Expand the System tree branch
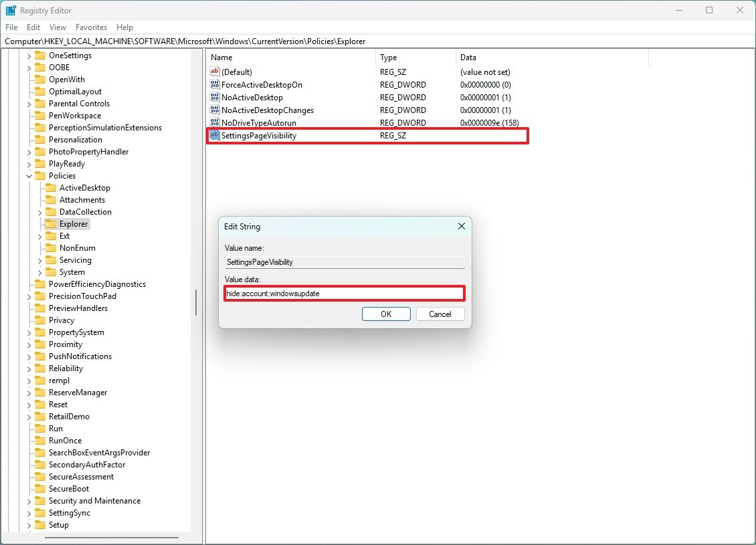 (40, 272)
